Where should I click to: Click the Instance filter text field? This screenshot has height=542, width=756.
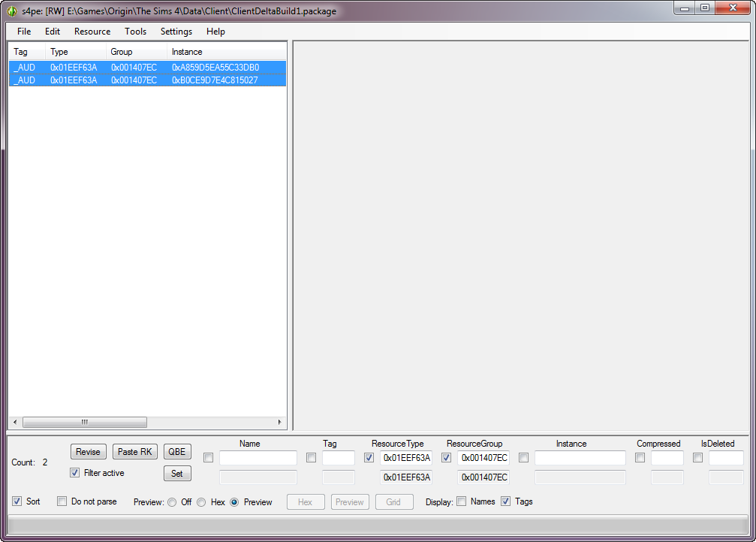[580, 458]
